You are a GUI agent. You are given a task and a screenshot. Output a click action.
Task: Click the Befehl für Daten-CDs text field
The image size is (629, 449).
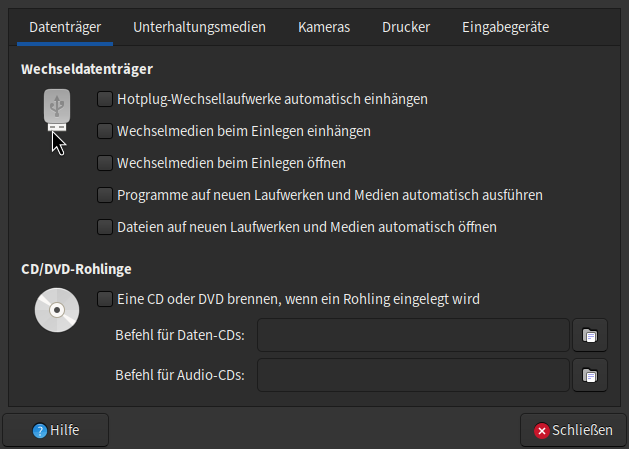tap(413, 336)
